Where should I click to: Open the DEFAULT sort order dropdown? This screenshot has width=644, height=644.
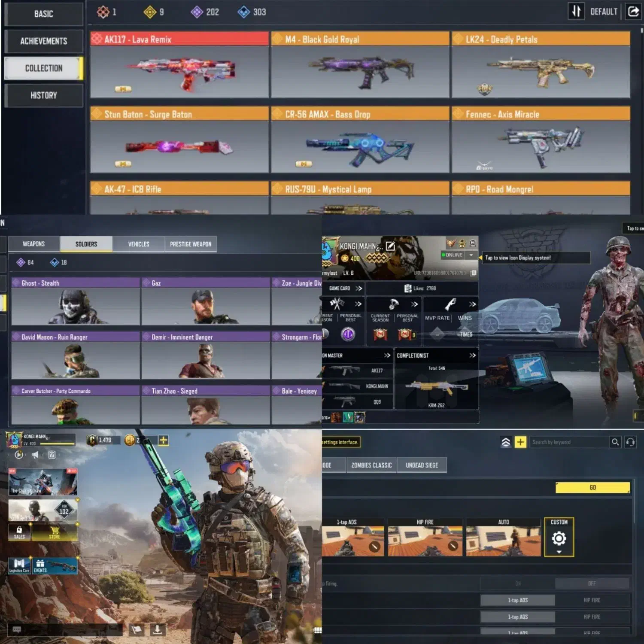[604, 12]
